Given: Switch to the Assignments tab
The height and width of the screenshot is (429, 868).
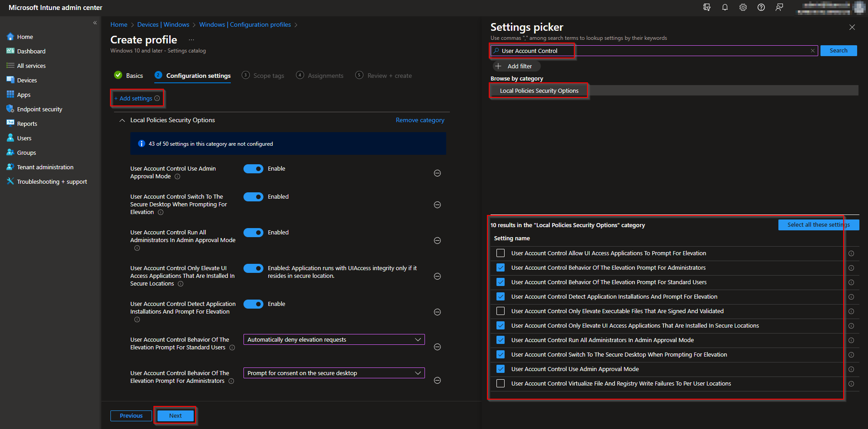Looking at the screenshot, I should pyautogui.click(x=325, y=75).
